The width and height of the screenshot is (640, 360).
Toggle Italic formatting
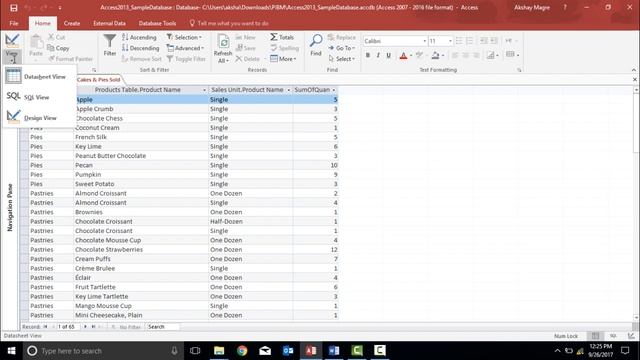pos(378,55)
